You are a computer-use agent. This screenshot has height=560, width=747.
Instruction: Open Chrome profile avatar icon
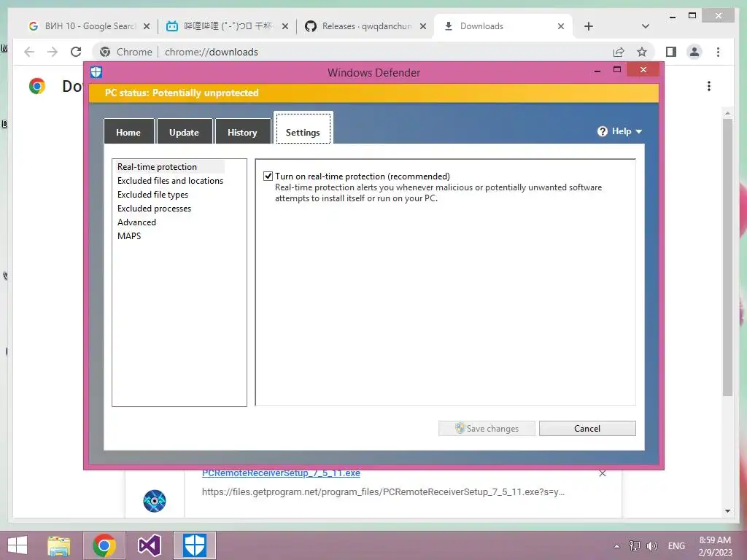(x=694, y=52)
